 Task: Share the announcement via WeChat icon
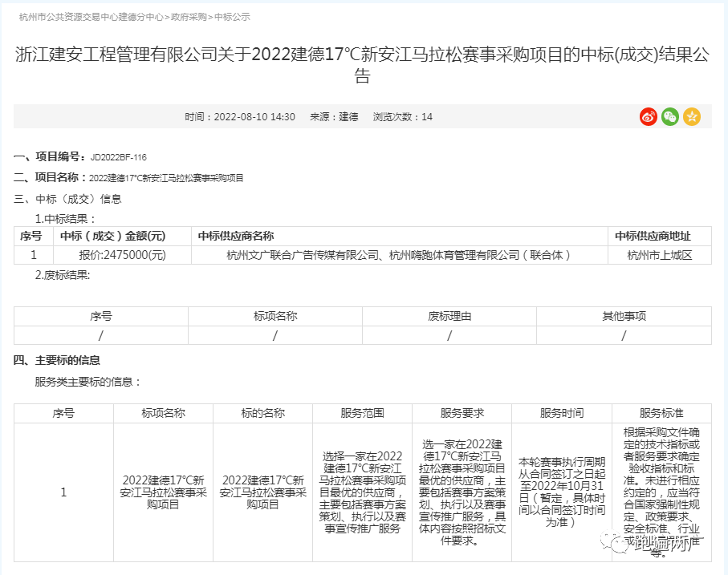click(670, 117)
